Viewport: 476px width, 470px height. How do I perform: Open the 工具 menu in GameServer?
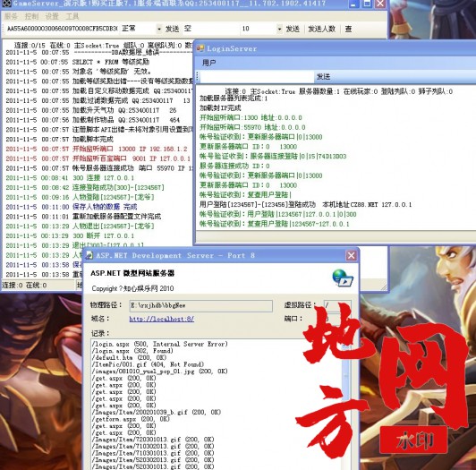(72, 16)
